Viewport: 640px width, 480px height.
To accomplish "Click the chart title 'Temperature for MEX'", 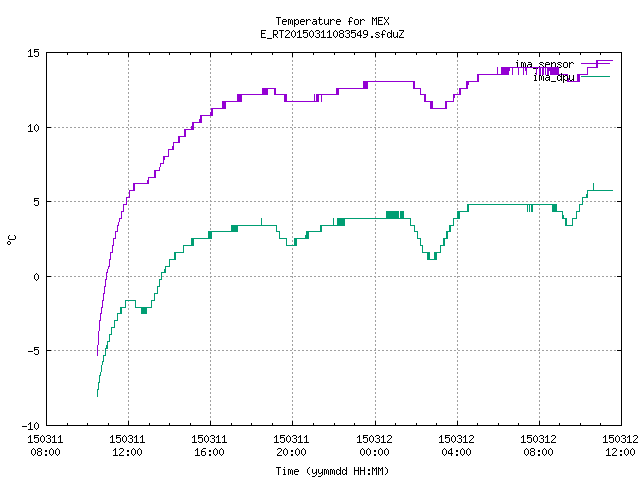I will [332, 21].
